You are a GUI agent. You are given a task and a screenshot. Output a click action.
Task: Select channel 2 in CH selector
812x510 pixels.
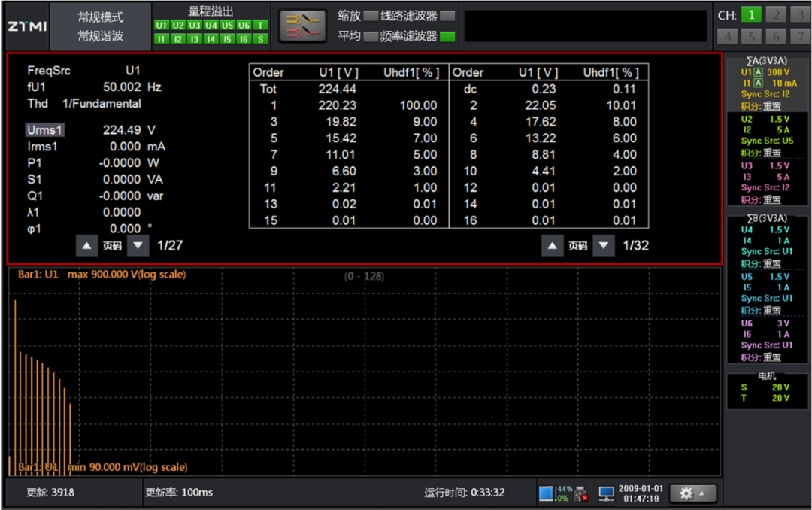tap(775, 15)
